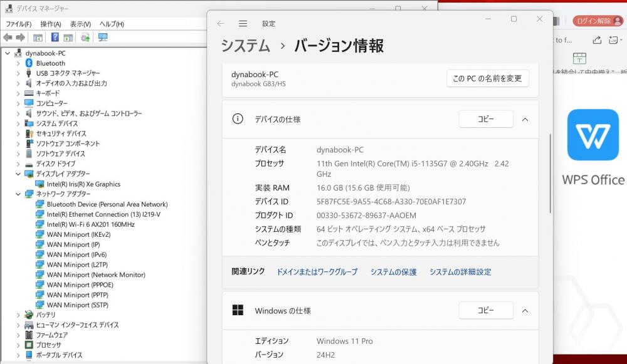Click the scan for hardware changes monitor icon
The width and height of the screenshot is (627, 364).
coord(103,38)
